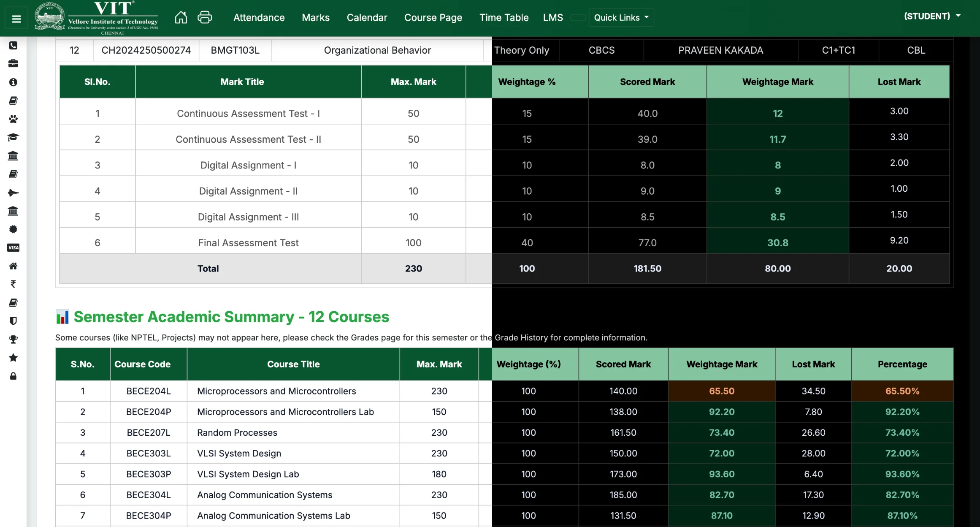Click the VISA card sidebar icon
This screenshot has height=527, width=980.
13,247
